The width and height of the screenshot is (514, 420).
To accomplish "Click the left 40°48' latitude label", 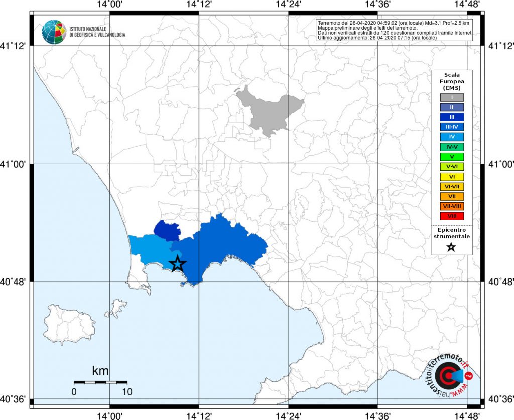I will pyautogui.click(x=13, y=282).
